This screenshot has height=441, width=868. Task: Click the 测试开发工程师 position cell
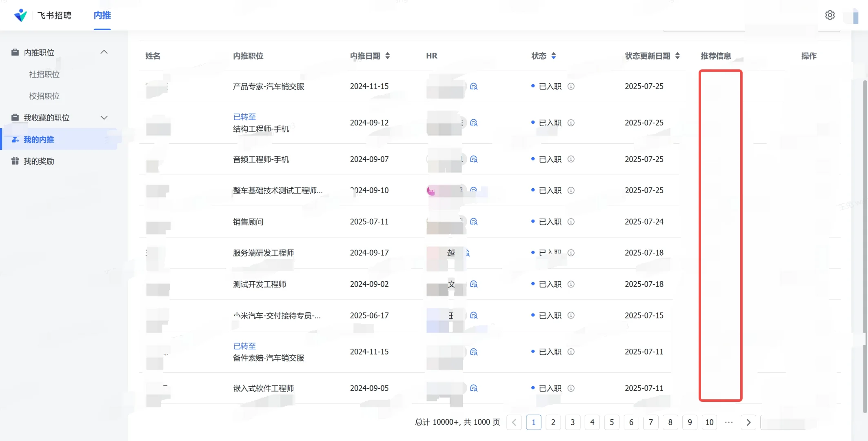point(260,284)
